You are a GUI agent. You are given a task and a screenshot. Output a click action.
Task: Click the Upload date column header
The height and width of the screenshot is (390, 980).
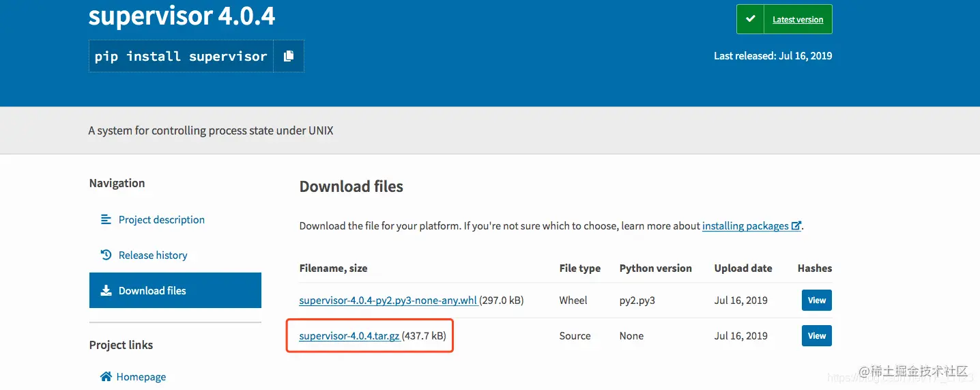tap(743, 268)
